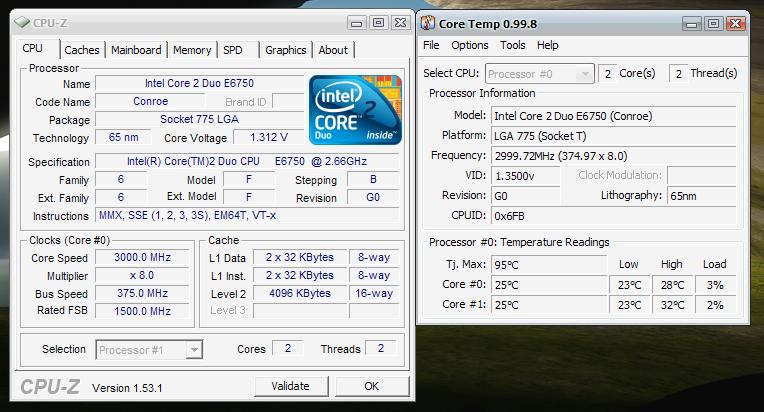Click the Level 2 cache value 4096 KBytes
764x412 pixels.
click(x=300, y=293)
